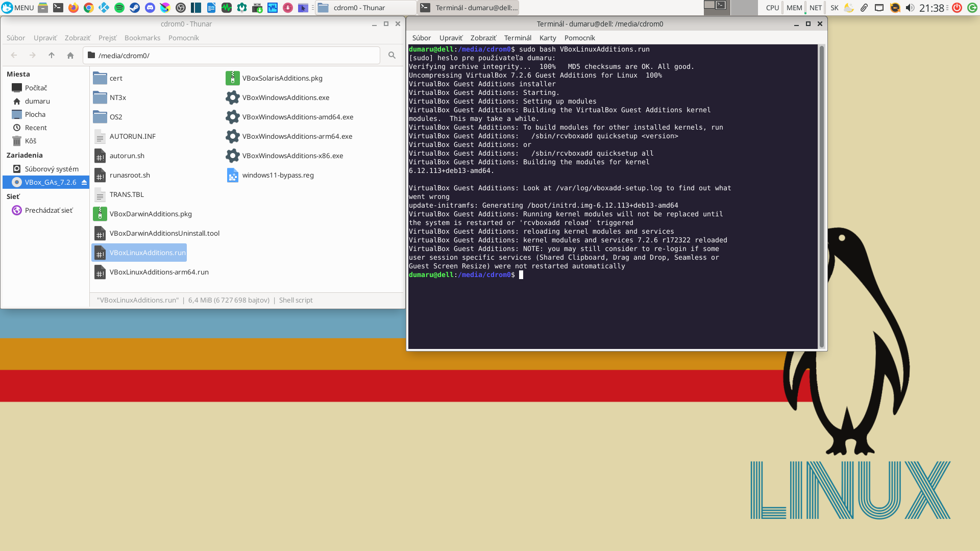Click the terminal vertical scrollbar
Image resolution: width=980 pixels, height=551 pixels.
tap(822, 196)
